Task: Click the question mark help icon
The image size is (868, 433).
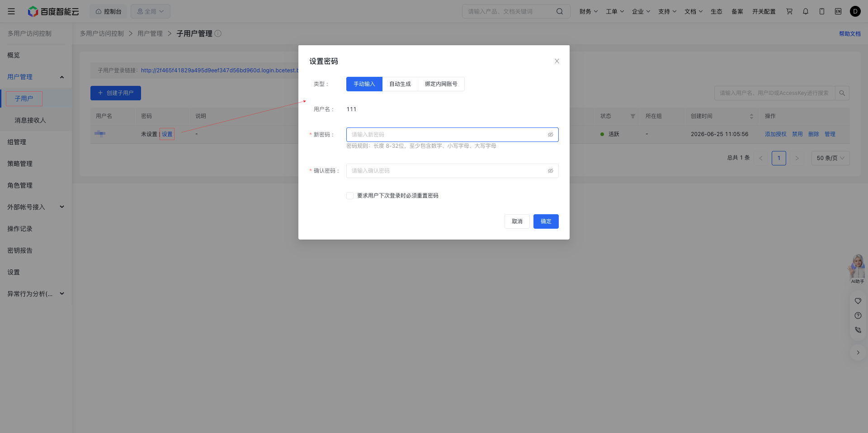Action: [x=858, y=315]
